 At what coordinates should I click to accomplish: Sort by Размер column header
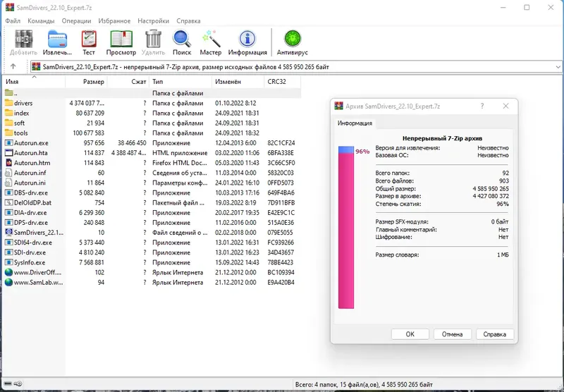coord(86,82)
